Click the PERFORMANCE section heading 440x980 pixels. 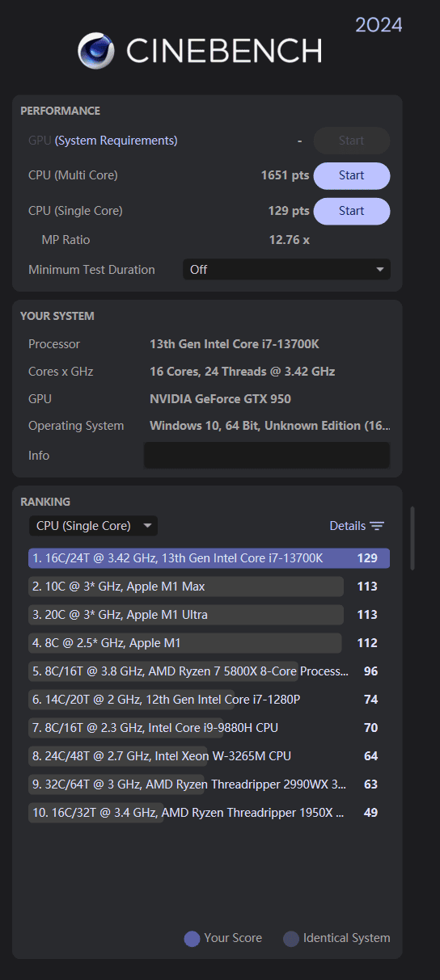coord(60,111)
